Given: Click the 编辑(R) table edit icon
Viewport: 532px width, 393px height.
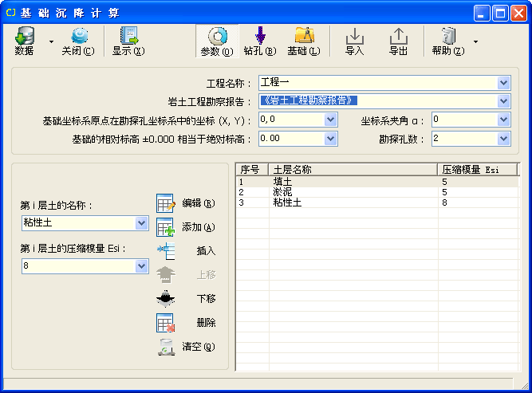Looking at the screenshot, I should coord(166,203).
